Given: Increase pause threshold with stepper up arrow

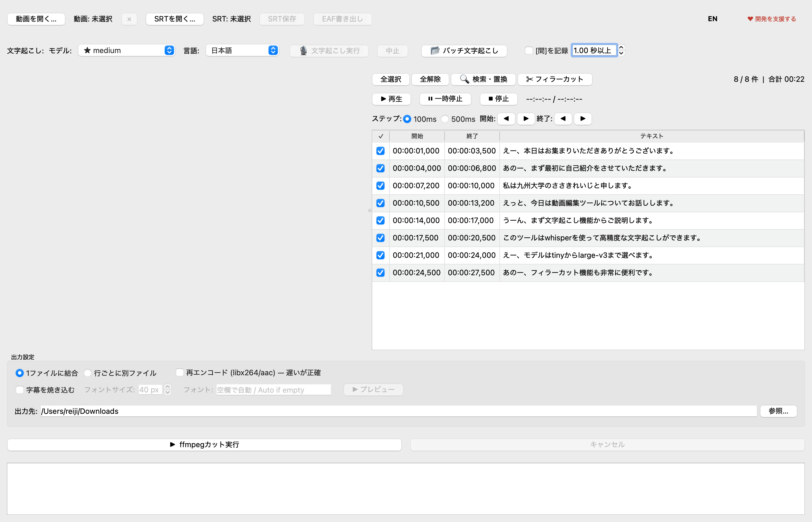Looking at the screenshot, I should [621, 47].
